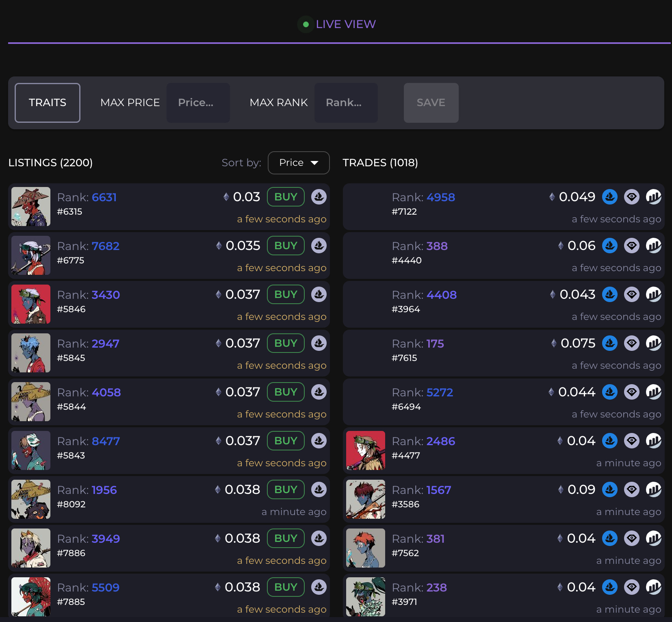Open OpenSea icon for listing #6775
Image resolution: width=672 pixels, height=622 pixels.
(x=319, y=246)
